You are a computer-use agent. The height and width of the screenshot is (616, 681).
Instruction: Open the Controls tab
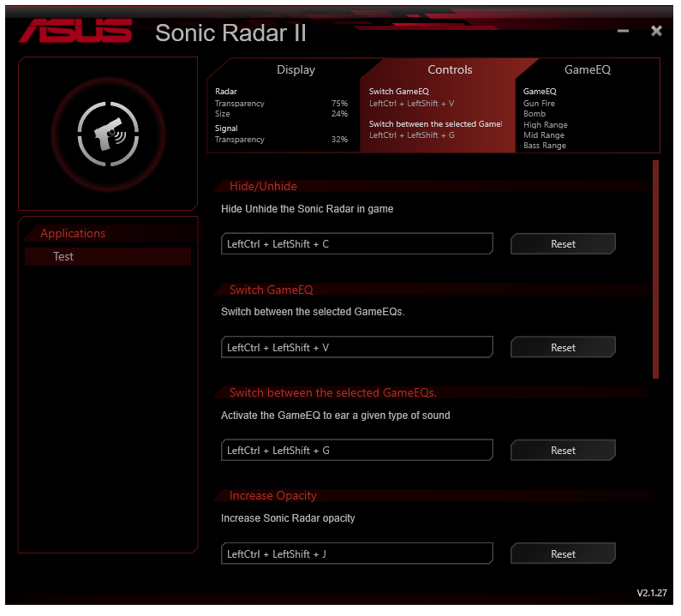450,70
